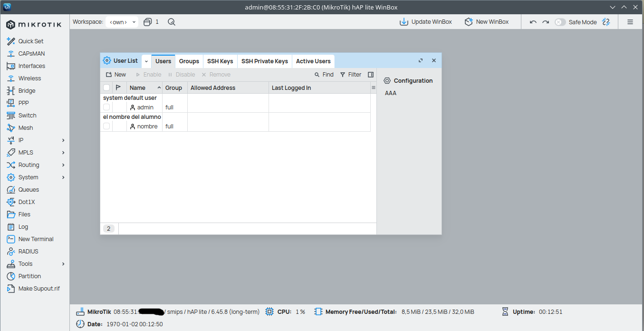The image size is (644, 331).
Task: Click the undo arrow icon
Action: tap(533, 22)
